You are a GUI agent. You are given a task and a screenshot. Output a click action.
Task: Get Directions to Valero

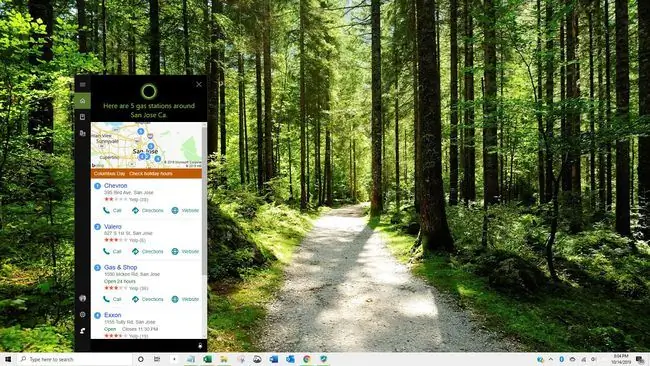pos(148,252)
